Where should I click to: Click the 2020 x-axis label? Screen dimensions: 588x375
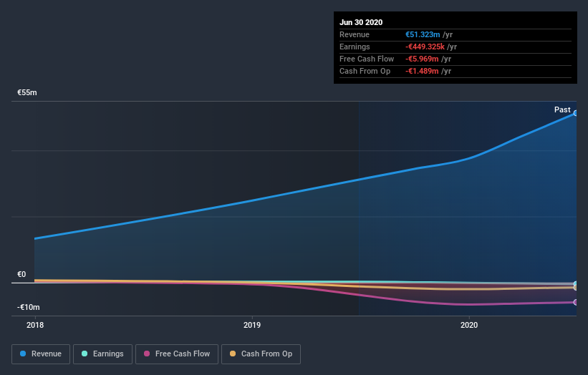coord(469,325)
